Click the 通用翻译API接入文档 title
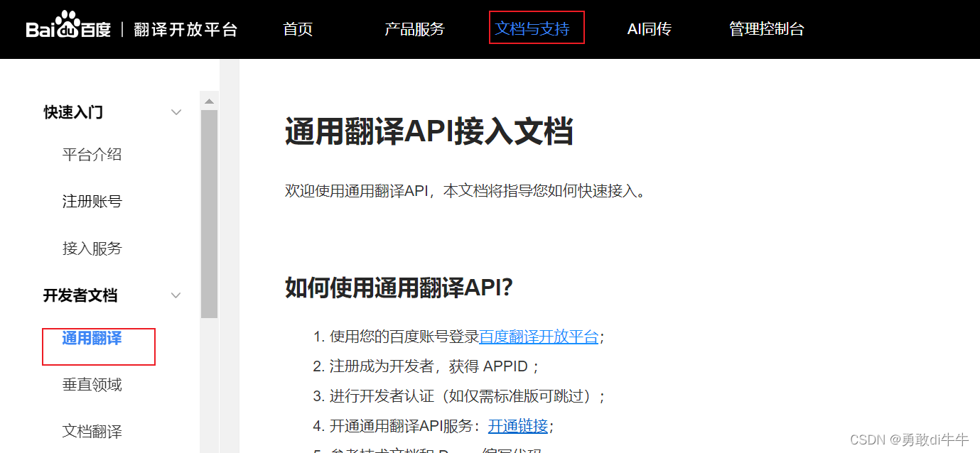This screenshot has height=453, width=980. pos(429,132)
